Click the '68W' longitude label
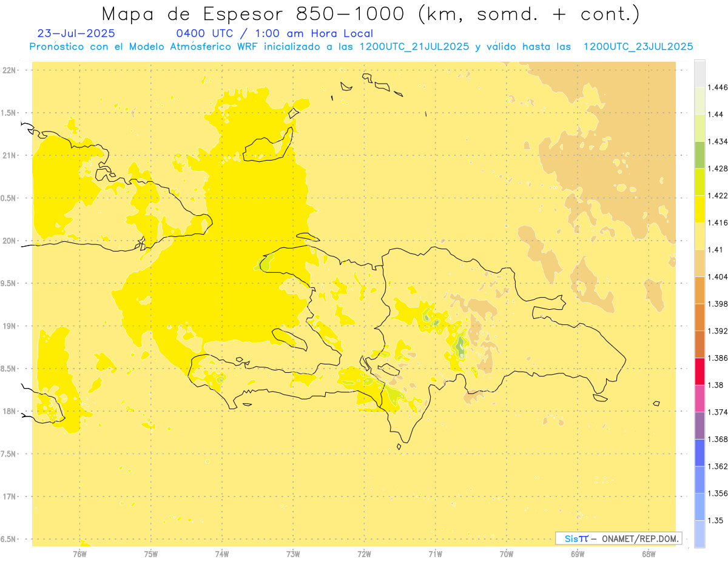This screenshot has height=562, width=728. [649, 554]
